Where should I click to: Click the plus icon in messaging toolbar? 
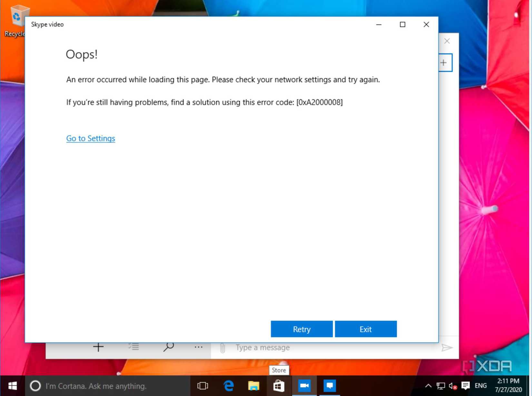pos(98,347)
